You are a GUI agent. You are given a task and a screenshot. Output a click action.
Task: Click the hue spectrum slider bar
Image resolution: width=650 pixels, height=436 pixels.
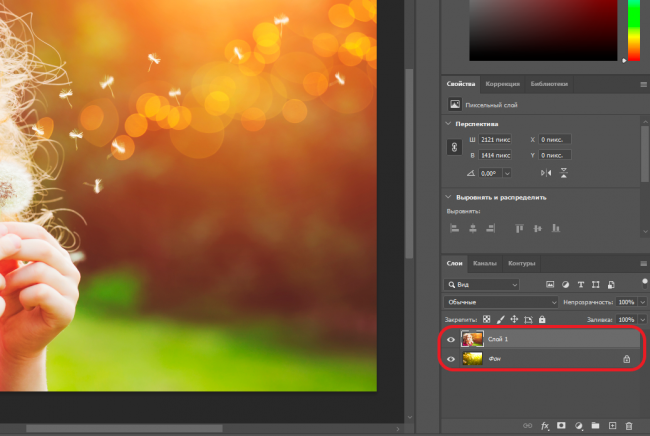click(633, 30)
